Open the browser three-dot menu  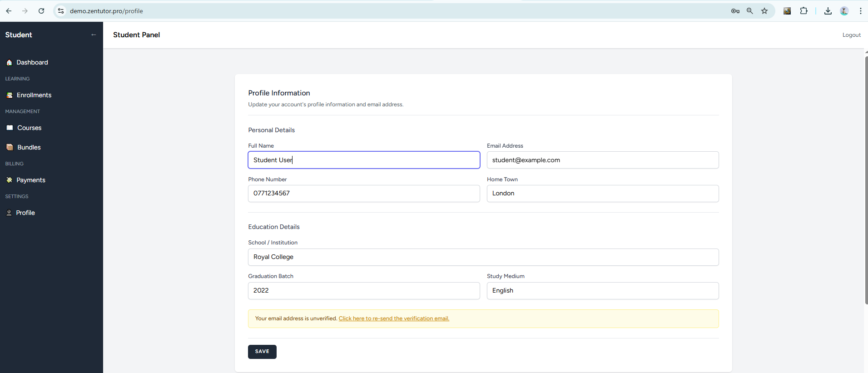click(x=861, y=11)
